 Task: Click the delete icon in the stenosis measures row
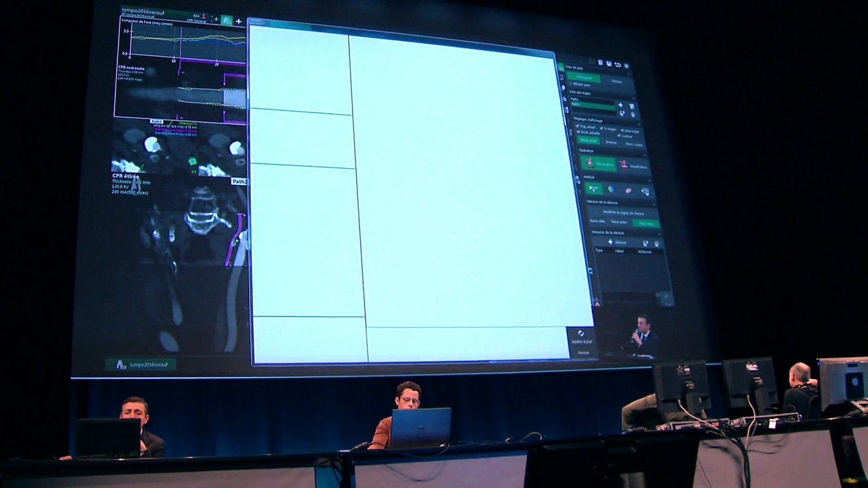(657, 244)
